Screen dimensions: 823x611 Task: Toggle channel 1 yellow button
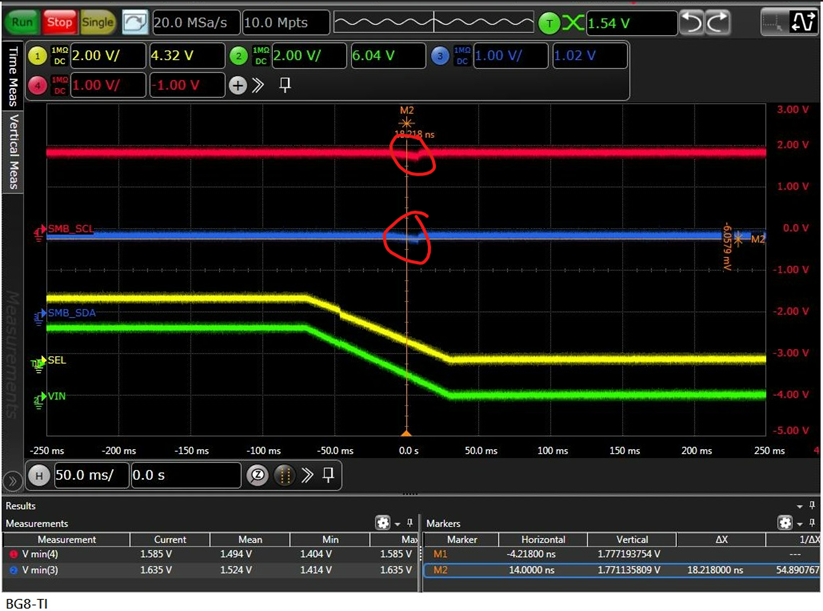pyautogui.click(x=37, y=56)
